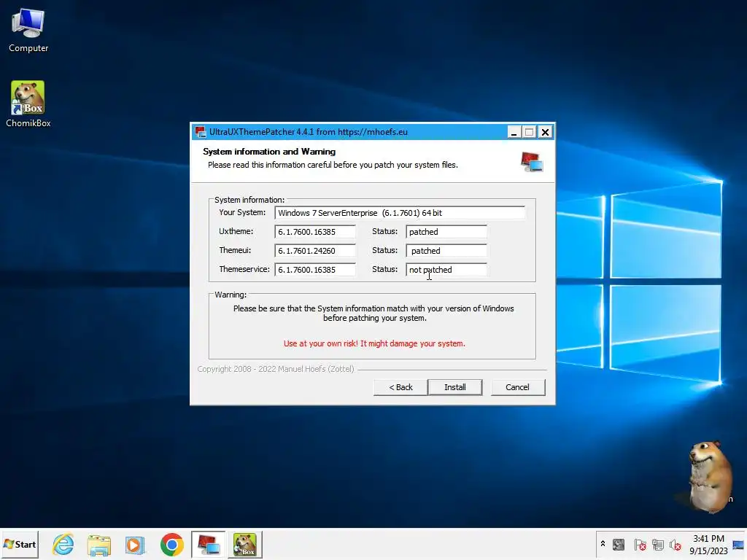Click the Themeservice version field

pos(315,270)
